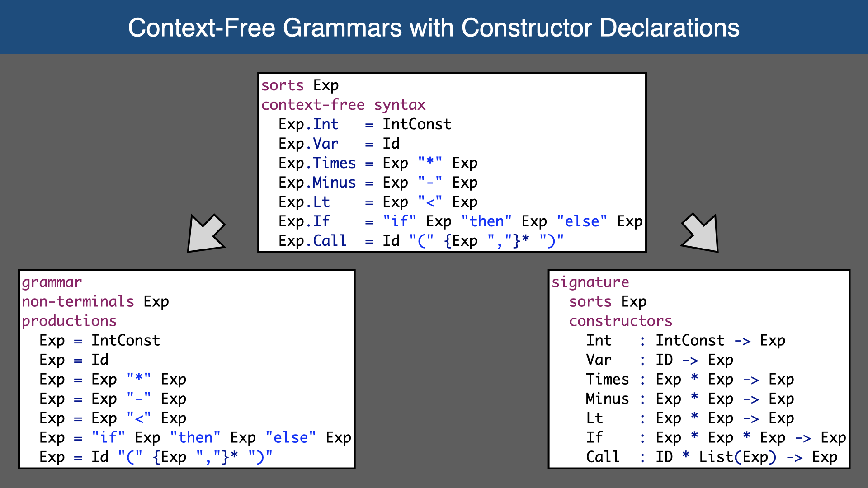Click 'IntConst' in the Int signature line
This screenshot has width=868, height=488.
690,341
